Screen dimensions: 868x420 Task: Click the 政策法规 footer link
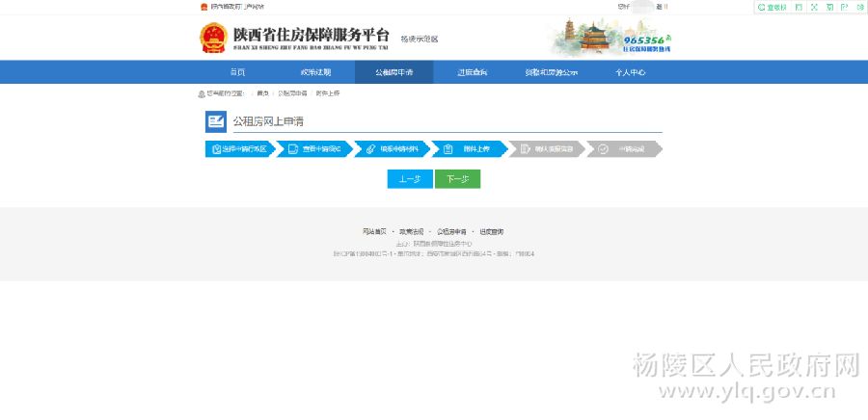tap(412, 232)
